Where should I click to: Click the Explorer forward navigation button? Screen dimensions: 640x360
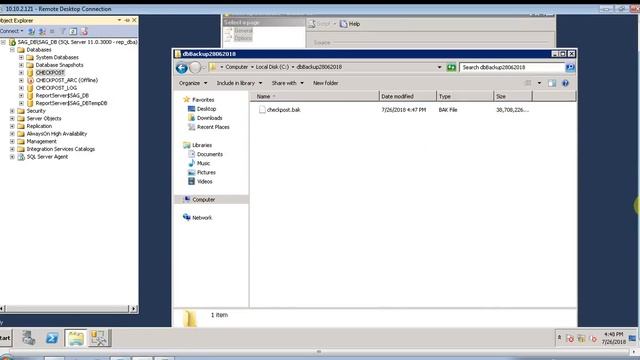click(195, 67)
